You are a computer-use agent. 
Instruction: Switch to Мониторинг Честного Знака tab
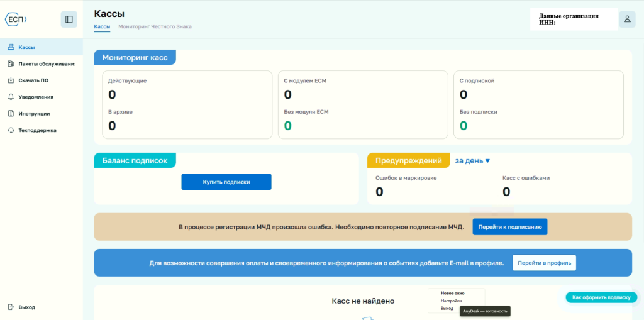[x=155, y=26]
